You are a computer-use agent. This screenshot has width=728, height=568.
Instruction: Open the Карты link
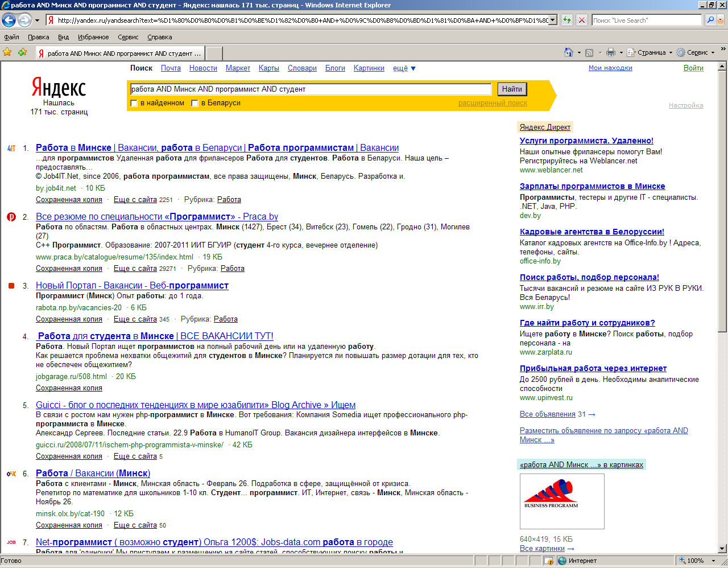[x=268, y=68]
